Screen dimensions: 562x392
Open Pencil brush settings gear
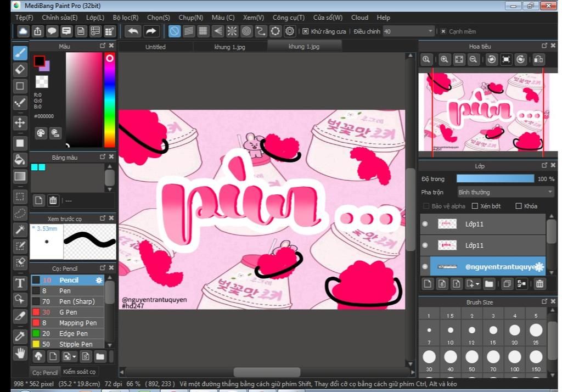pos(99,281)
